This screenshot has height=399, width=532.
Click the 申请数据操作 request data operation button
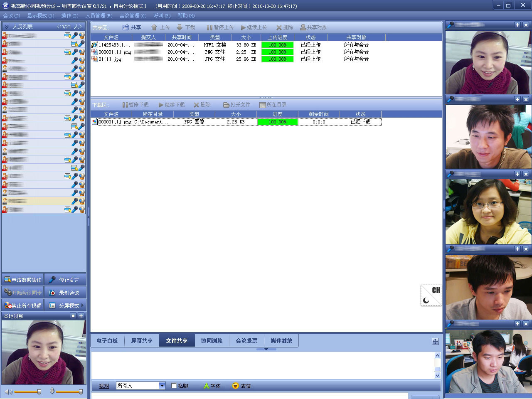[23, 280]
